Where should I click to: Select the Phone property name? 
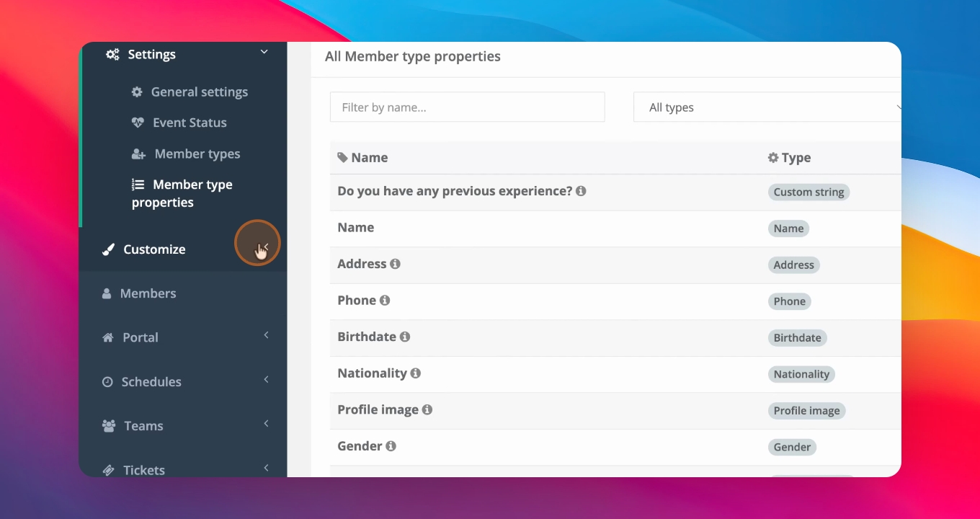pyautogui.click(x=357, y=300)
